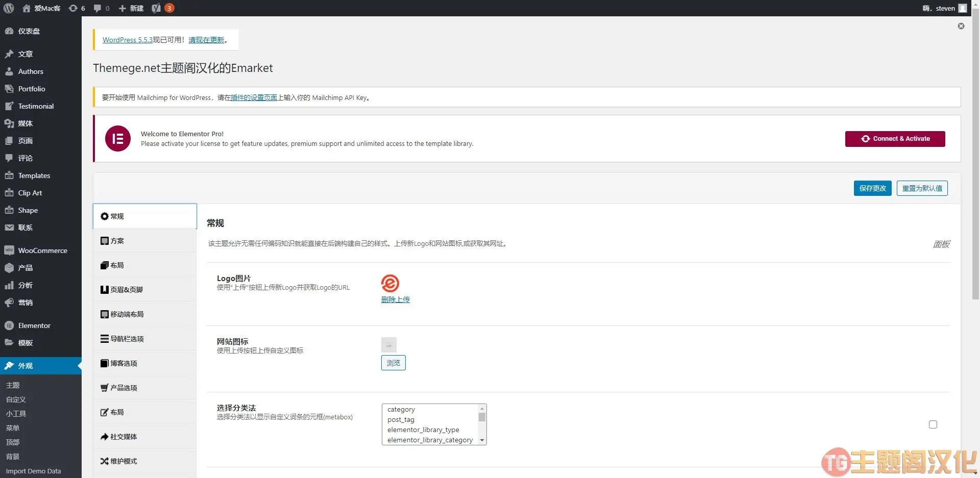Open the 页眉&页脚 settings tab
This screenshot has height=478, width=980.
(145, 290)
